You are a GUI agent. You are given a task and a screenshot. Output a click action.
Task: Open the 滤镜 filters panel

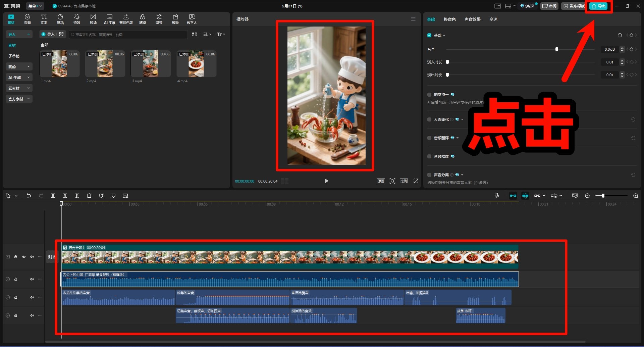tap(143, 19)
